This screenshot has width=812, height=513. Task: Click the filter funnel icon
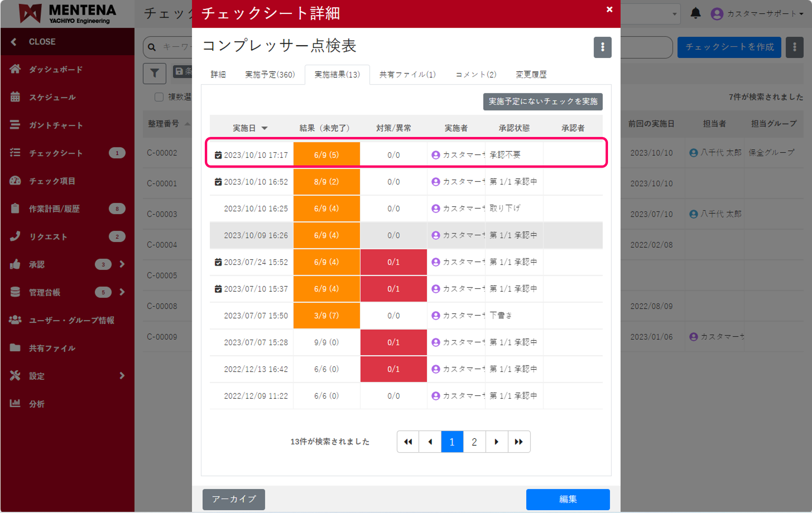[154, 73]
